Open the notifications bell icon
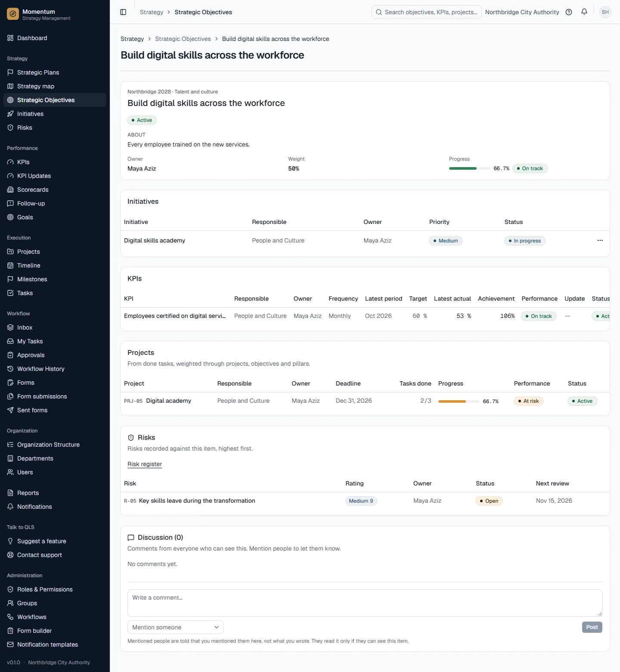 584,12
